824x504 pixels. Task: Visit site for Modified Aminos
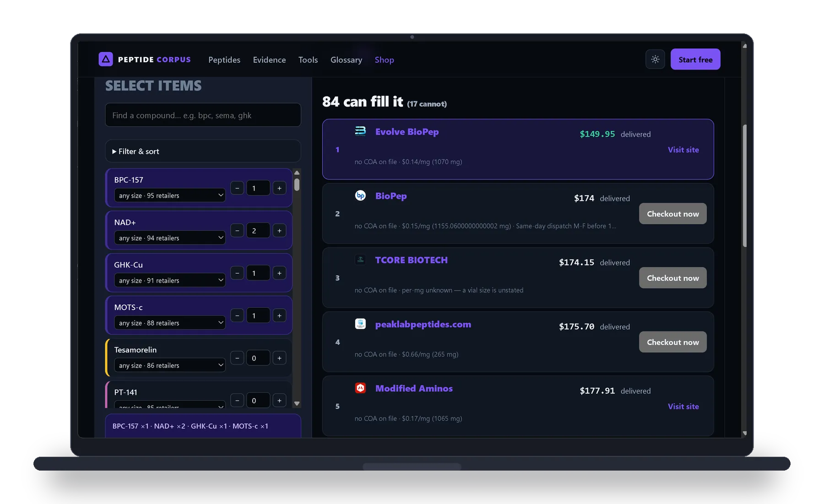coord(683,406)
